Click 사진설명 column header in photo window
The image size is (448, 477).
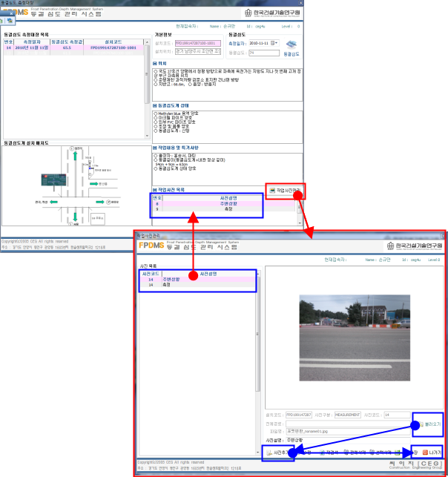pos(208,274)
